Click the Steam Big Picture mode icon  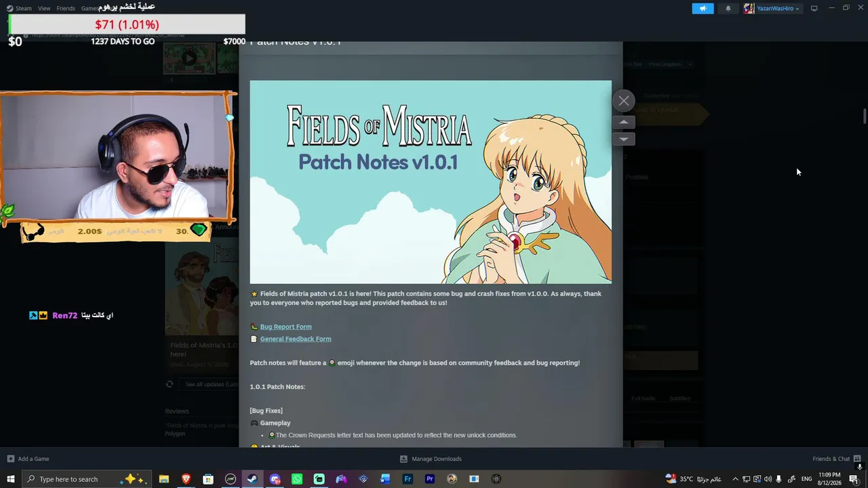814,8
